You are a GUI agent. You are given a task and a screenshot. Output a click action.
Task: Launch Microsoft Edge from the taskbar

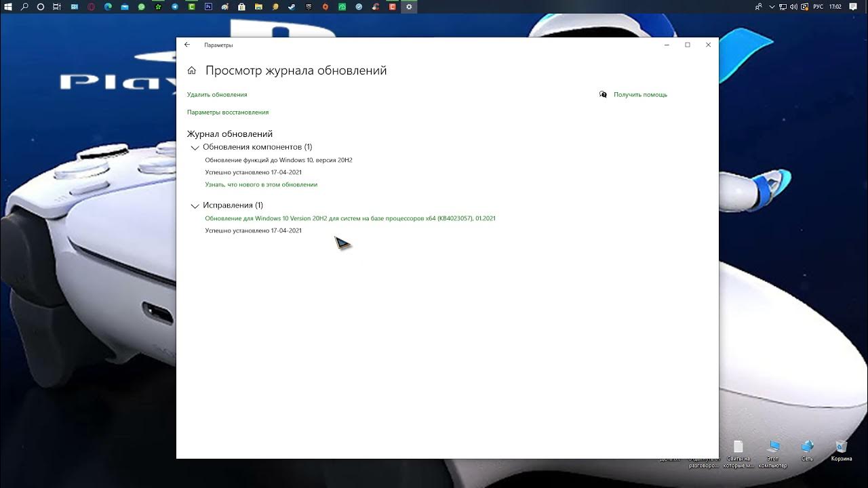(108, 7)
